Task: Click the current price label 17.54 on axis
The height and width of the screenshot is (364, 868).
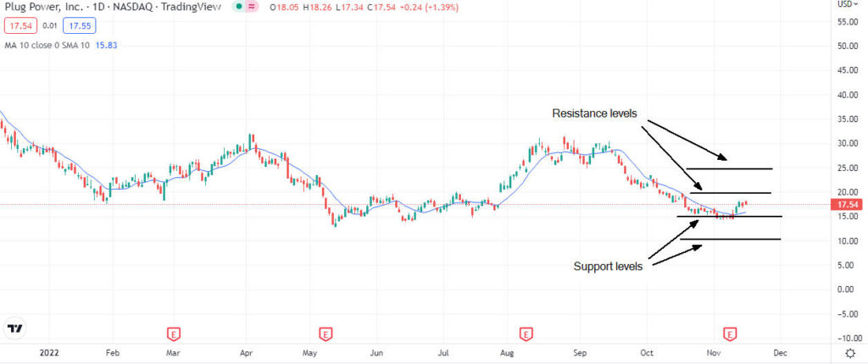Action: point(849,204)
